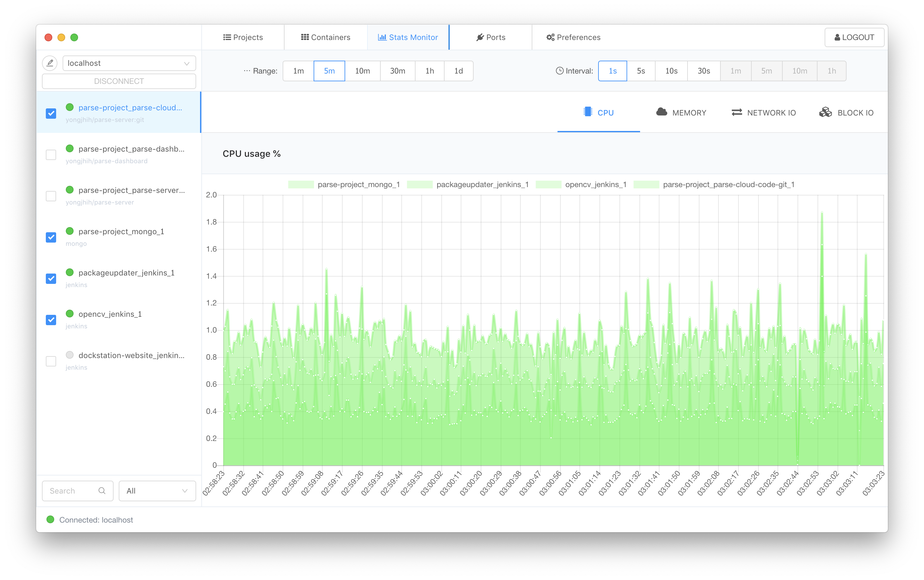This screenshot has width=924, height=580.
Task: Toggle packageupdater_jenkins_1 legend color swatch
Action: pos(420,185)
